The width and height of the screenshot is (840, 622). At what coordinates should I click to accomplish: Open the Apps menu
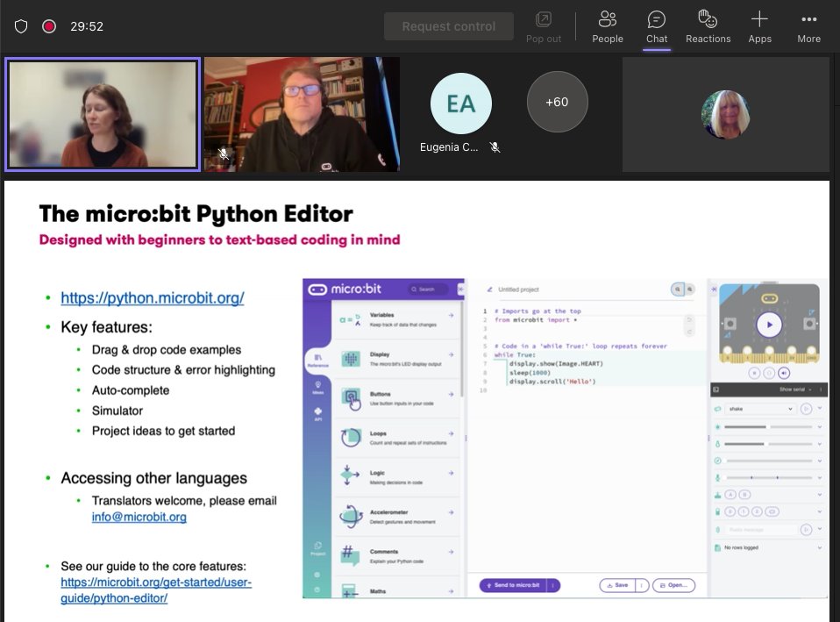point(759,27)
